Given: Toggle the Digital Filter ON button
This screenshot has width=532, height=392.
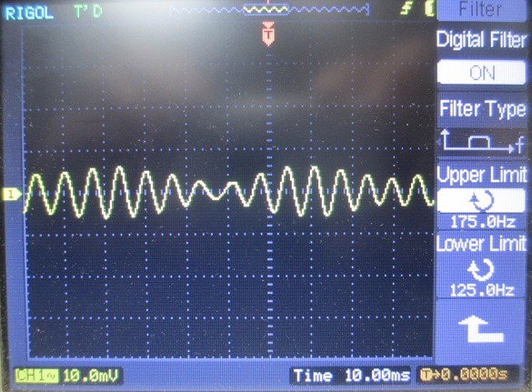Looking at the screenshot, I should (481, 72).
